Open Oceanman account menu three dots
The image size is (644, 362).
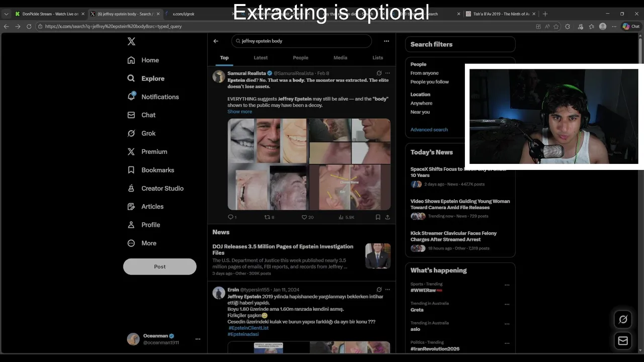coord(198,339)
